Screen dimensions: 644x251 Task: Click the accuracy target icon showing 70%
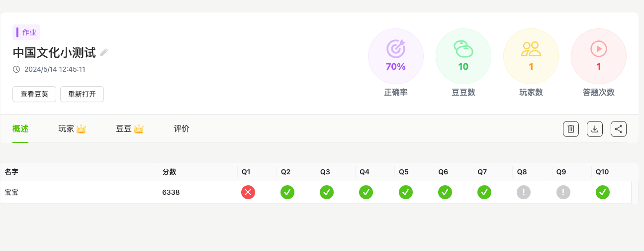[x=396, y=49]
